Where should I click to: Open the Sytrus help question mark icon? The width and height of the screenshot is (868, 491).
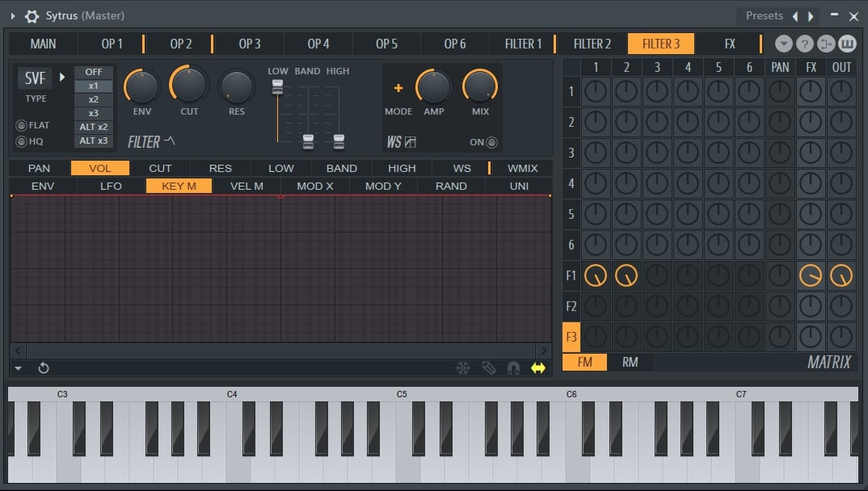coord(804,43)
